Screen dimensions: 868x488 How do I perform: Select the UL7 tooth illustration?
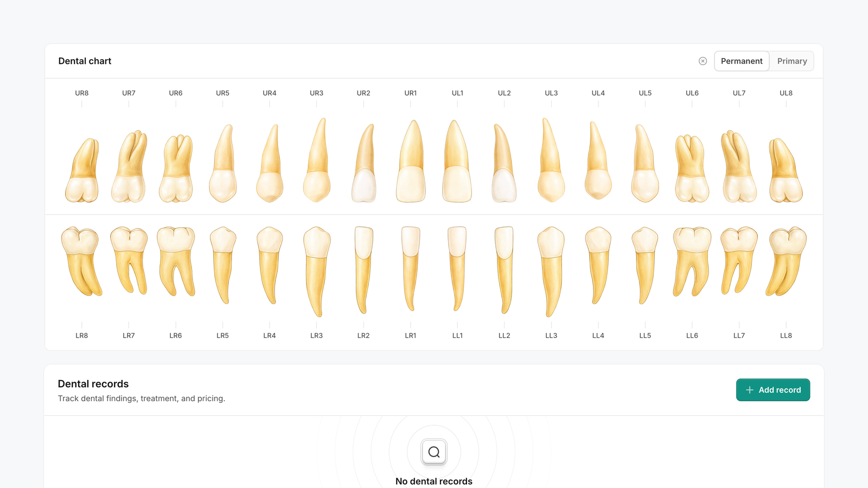739,166
